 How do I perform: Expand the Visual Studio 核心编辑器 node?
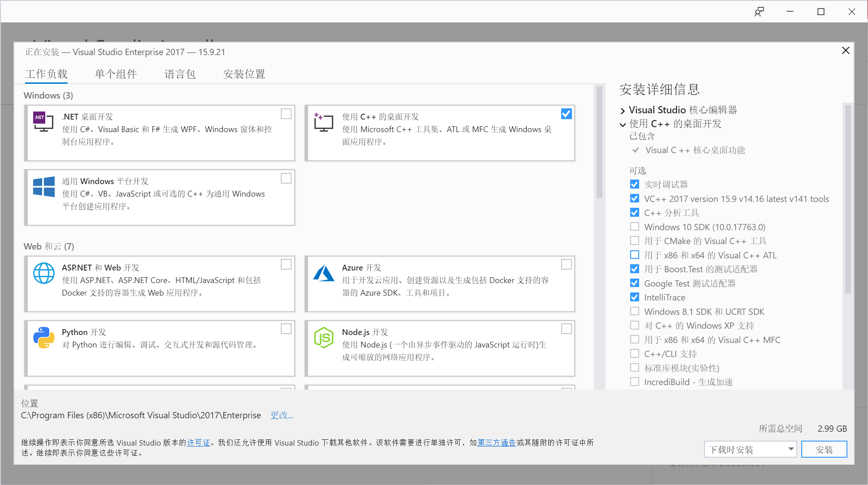tap(623, 111)
